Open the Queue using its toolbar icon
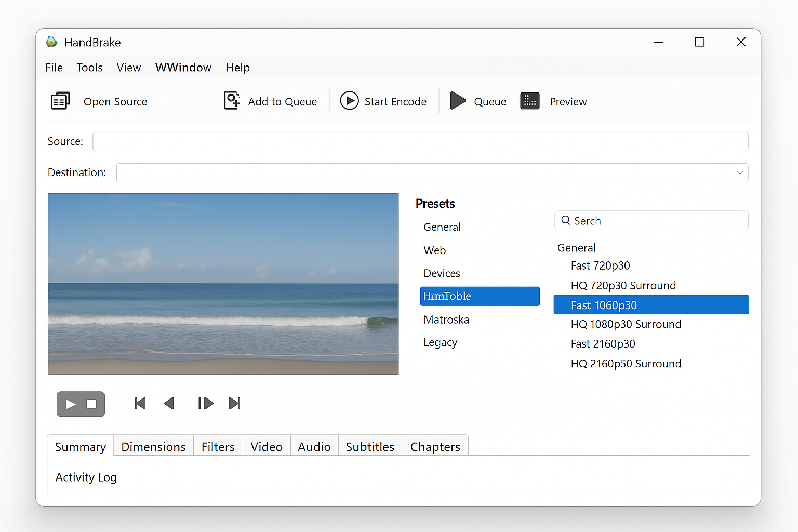 click(x=457, y=101)
